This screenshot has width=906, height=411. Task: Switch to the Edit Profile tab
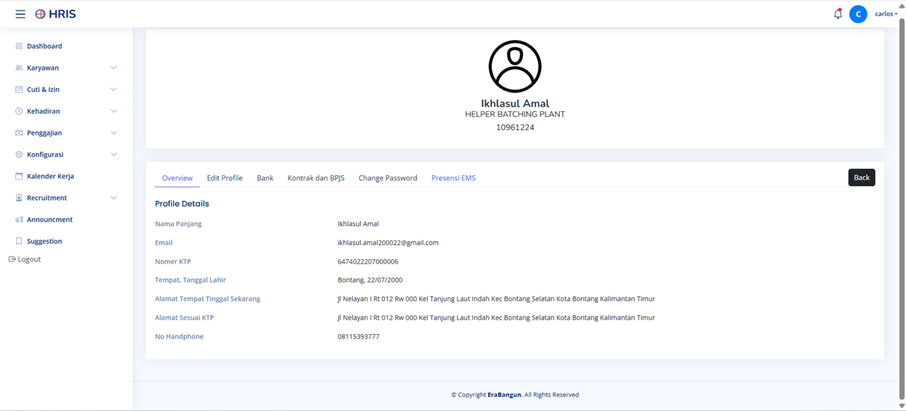point(225,178)
